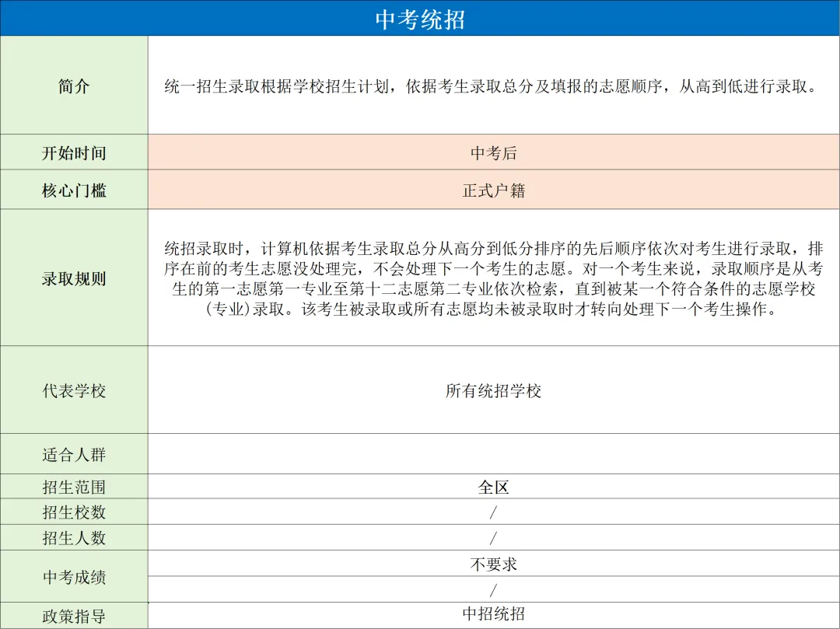Select the 招生校数 row header
840x629 pixels.
pyautogui.click(x=74, y=512)
